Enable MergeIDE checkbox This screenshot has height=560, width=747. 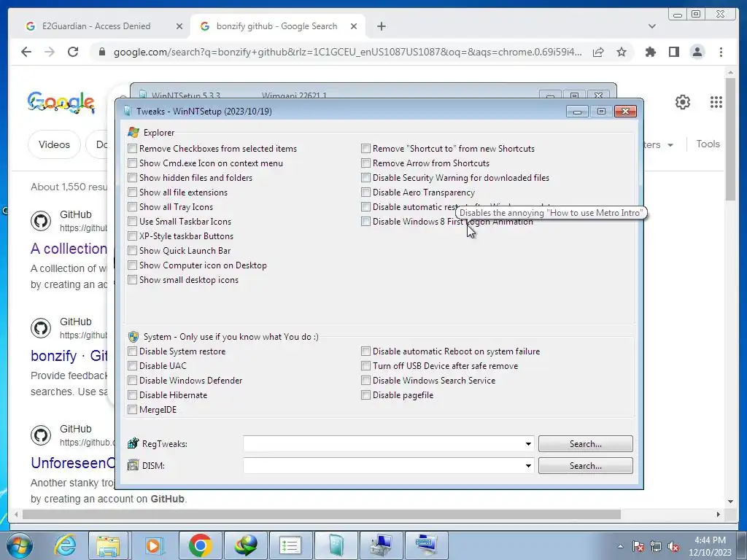pos(133,410)
